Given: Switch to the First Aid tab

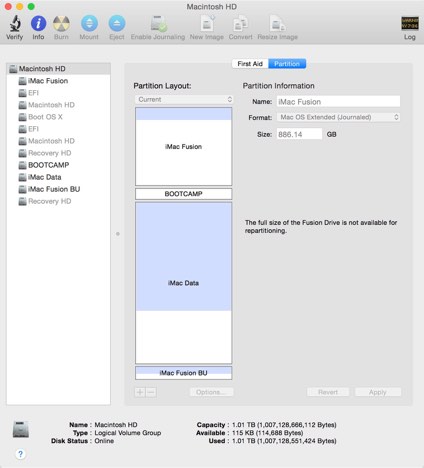Looking at the screenshot, I should click(x=250, y=64).
